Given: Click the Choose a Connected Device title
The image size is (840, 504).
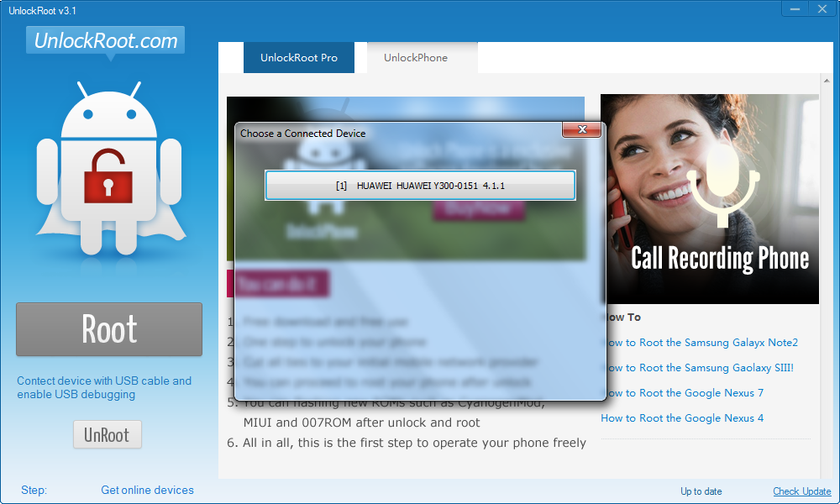Looking at the screenshot, I should coord(302,134).
